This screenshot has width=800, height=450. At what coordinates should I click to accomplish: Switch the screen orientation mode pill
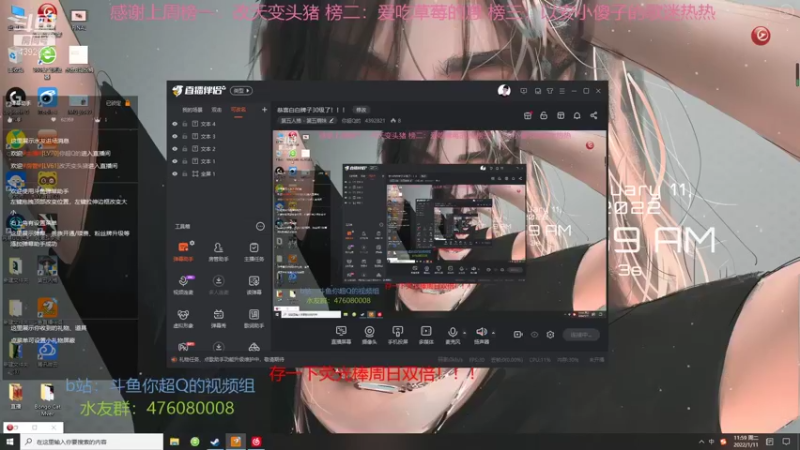pyautogui.click(x=241, y=91)
